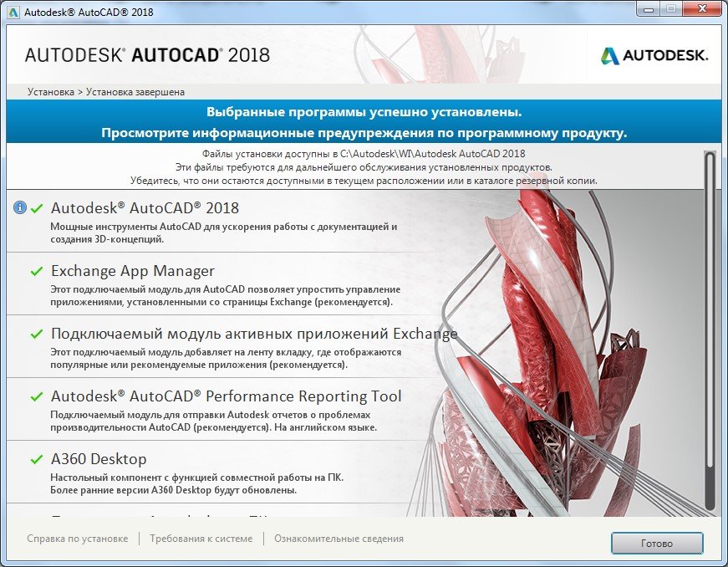Close the AutoCAD installer window
Image resolution: width=728 pixels, height=567 pixels.
702,9
